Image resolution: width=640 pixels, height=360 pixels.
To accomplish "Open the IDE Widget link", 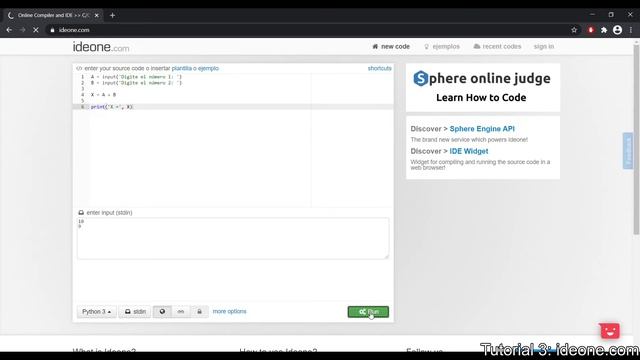I will [469, 151].
